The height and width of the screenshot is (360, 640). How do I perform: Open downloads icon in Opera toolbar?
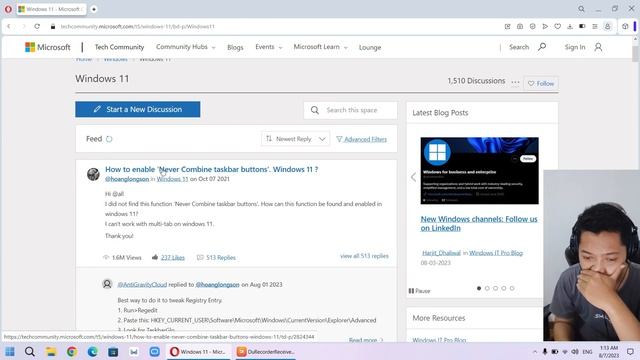[x=570, y=26]
